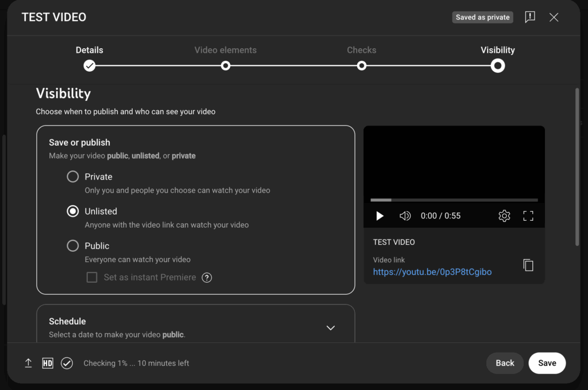588x390 pixels.
Task: Open the preview player settings gear
Action: tap(504, 216)
